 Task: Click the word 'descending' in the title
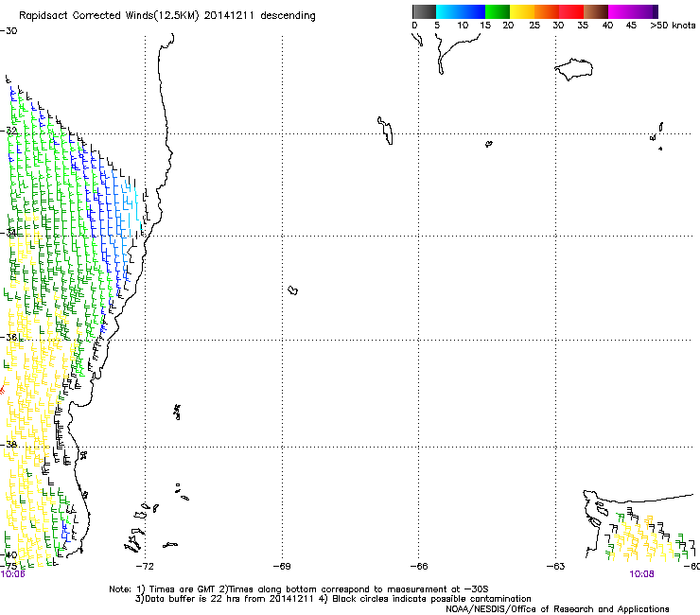(x=288, y=16)
